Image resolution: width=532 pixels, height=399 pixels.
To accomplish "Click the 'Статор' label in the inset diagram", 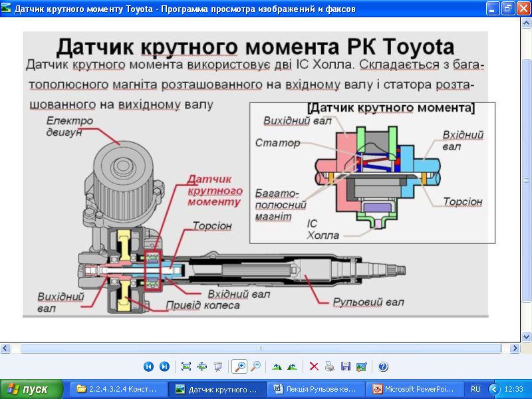I will coord(277,142).
